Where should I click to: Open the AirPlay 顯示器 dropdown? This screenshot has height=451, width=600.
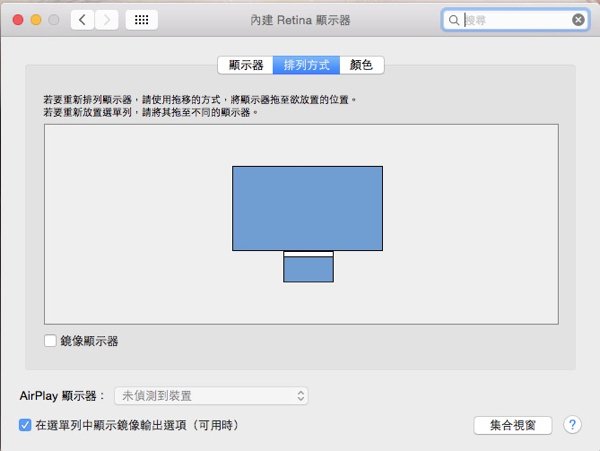click(x=211, y=396)
